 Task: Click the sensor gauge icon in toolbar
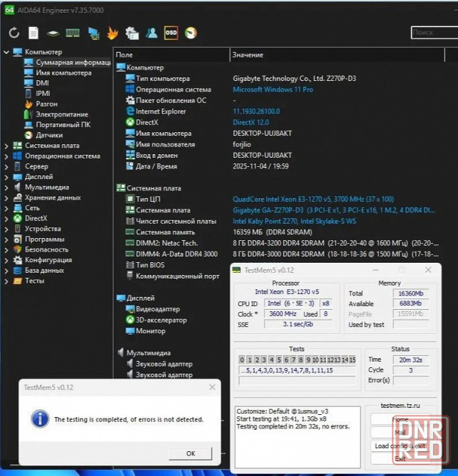(191, 33)
